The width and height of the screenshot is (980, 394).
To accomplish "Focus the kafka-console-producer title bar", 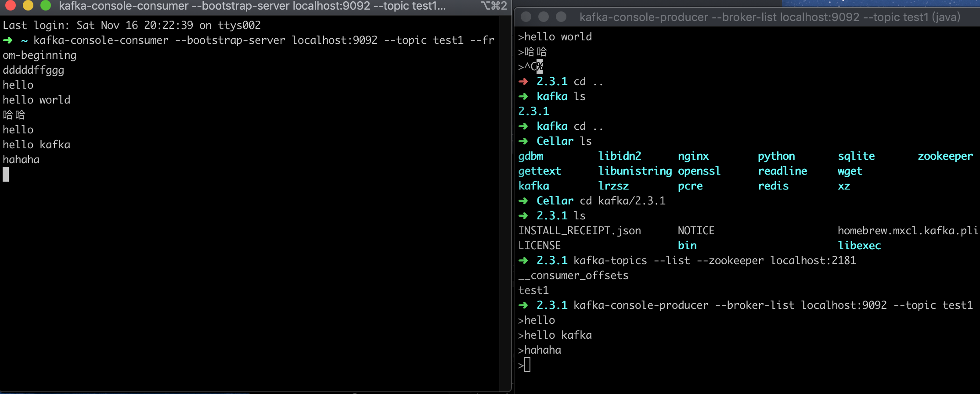I will [x=769, y=17].
